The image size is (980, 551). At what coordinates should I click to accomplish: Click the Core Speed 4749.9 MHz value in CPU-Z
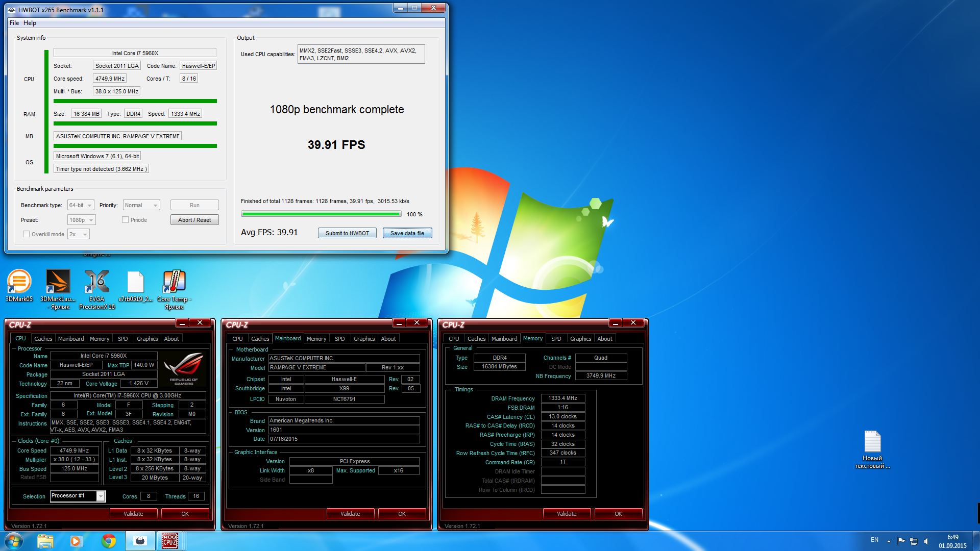(75, 451)
